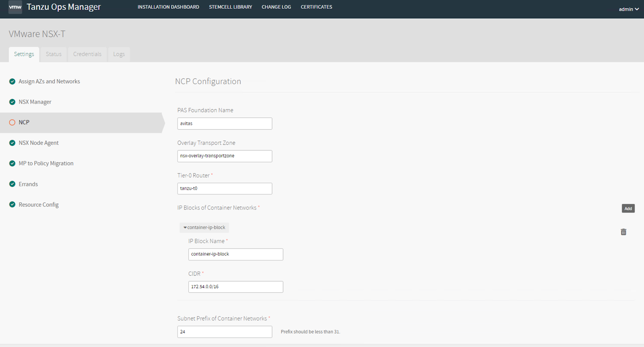Go to Stemcell Library
This screenshot has width=644, height=347.
(x=230, y=7)
